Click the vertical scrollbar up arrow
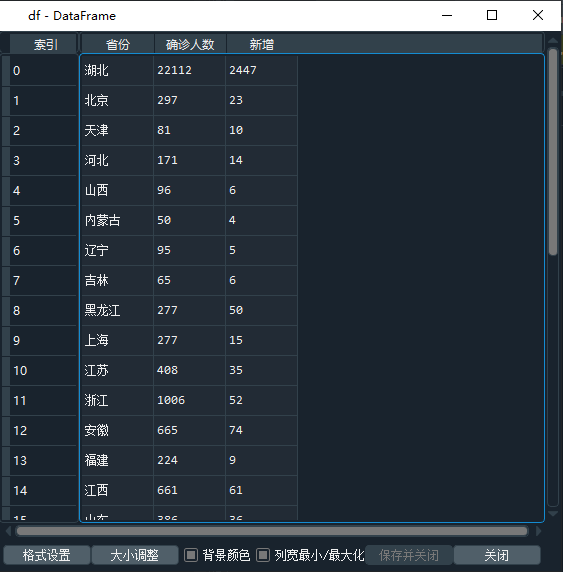Image resolution: width=563 pixels, height=572 pixels. coord(553,40)
